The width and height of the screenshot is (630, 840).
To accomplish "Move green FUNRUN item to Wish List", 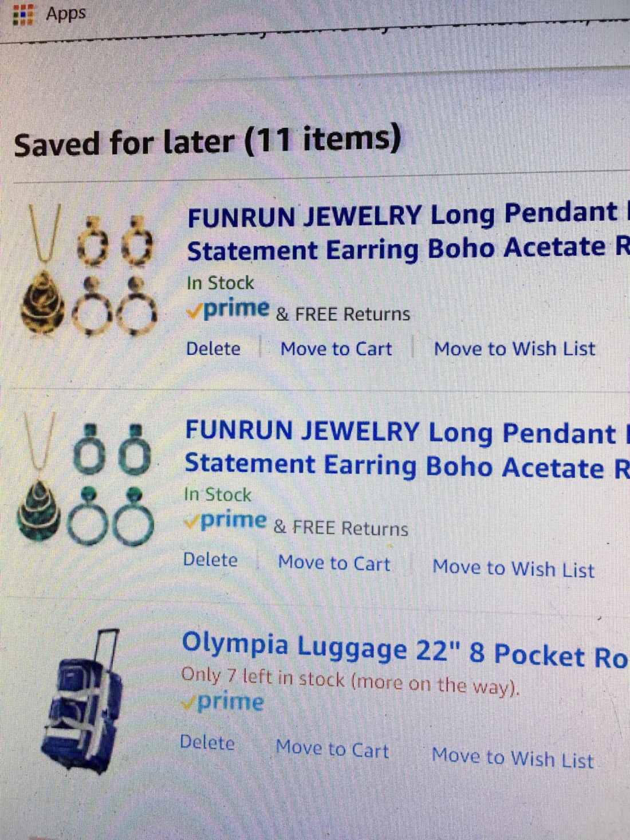I will 513,568.
